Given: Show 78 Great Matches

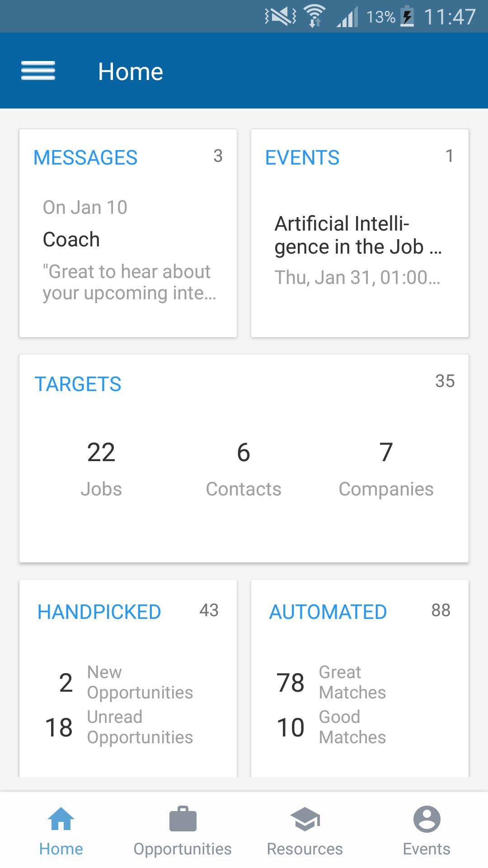Looking at the screenshot, I should click(x=331, y=682).
